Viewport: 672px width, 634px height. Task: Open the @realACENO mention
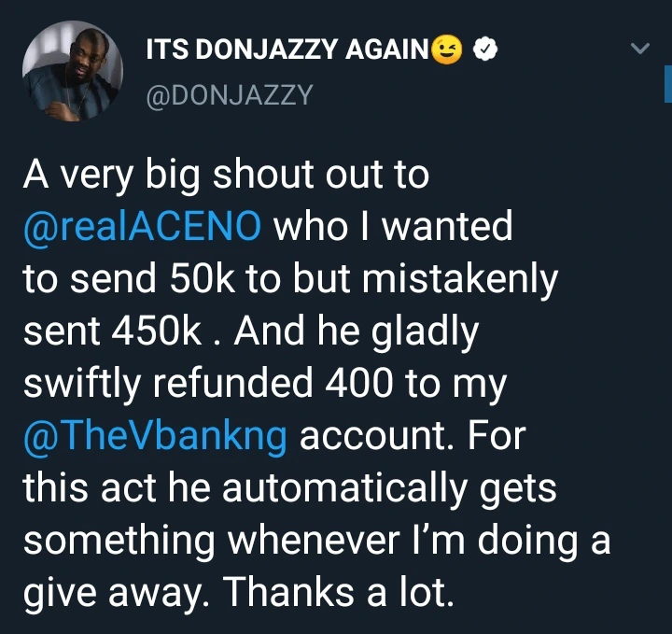[142, 227]
